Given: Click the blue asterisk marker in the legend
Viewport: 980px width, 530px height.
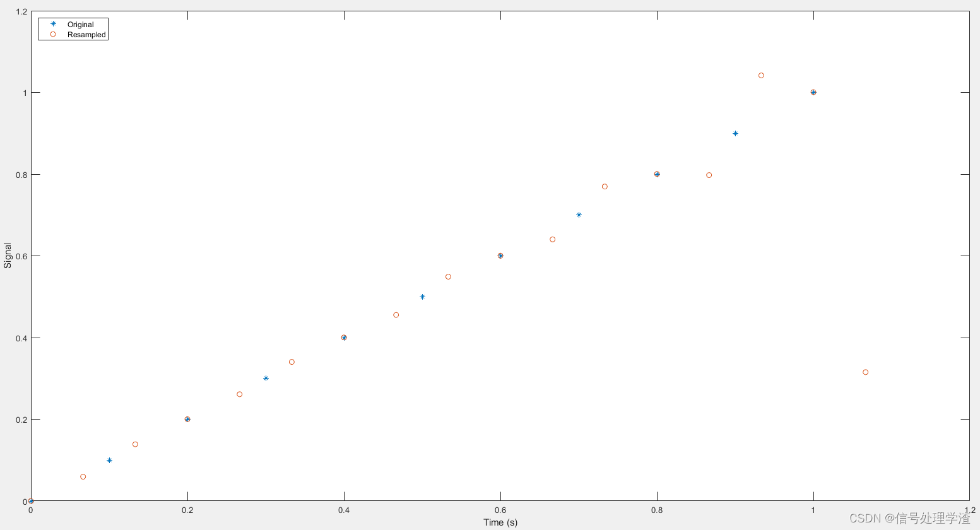Looking at the screenshot, I should 53,24.
